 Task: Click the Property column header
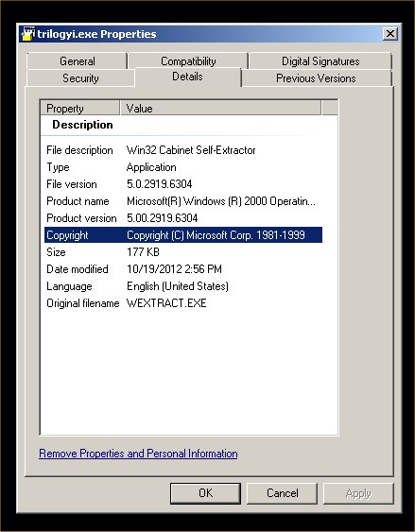(80, 109)
